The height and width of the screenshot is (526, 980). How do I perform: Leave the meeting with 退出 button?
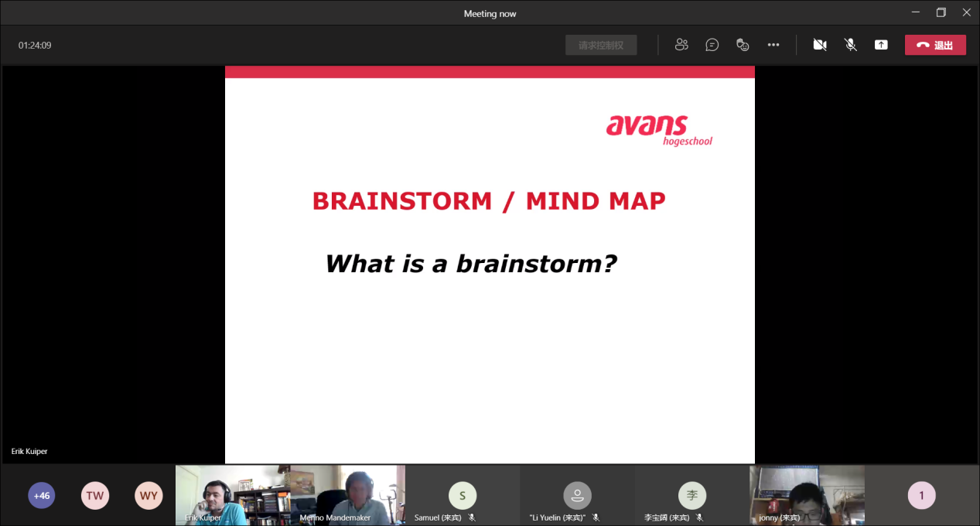click(935, 45)
